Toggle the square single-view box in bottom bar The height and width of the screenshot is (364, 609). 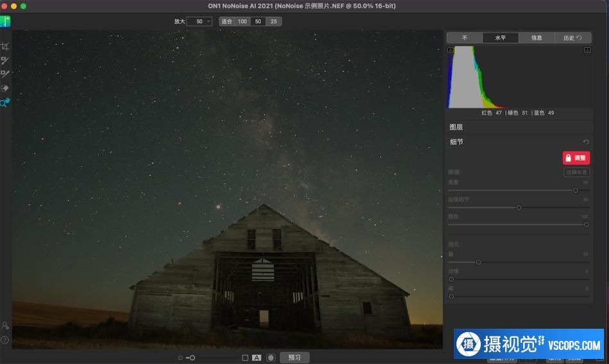click(245, 358)
